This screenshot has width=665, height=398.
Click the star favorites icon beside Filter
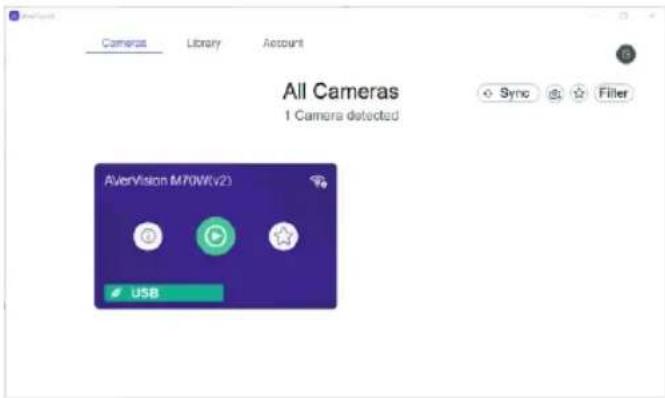(x=579, y=93)
